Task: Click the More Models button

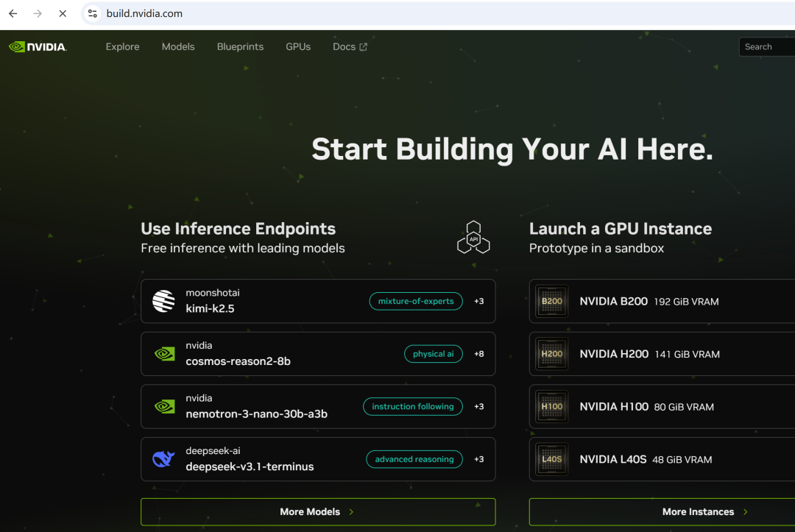Action: coord(318,511)
